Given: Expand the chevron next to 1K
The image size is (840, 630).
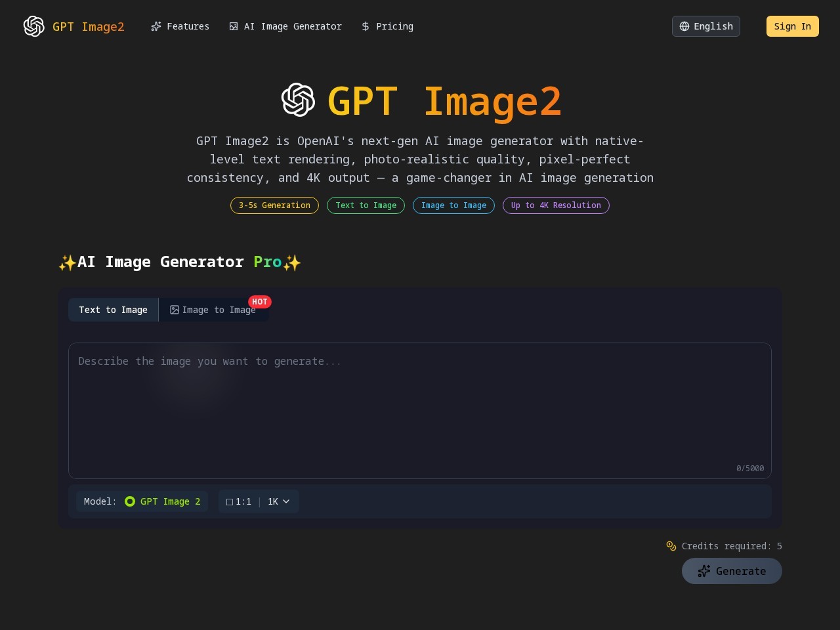Looking at the screenshot, I should (286, 501).
